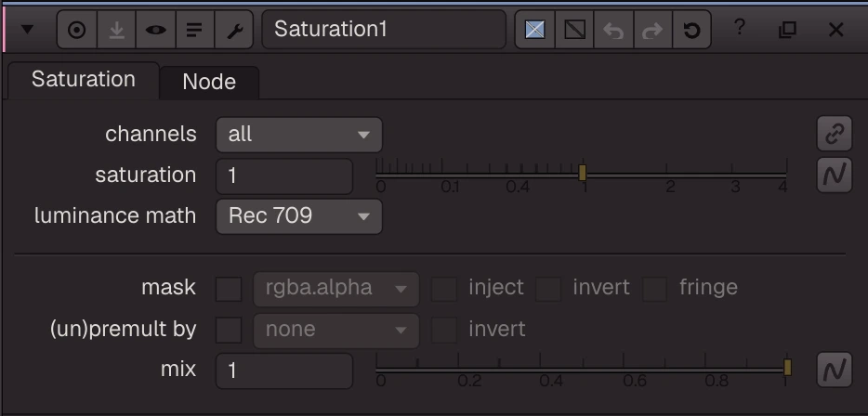This screenshot has width=868, height=416.
Task: Click the saturation slider handle
Action: point(583,173)
